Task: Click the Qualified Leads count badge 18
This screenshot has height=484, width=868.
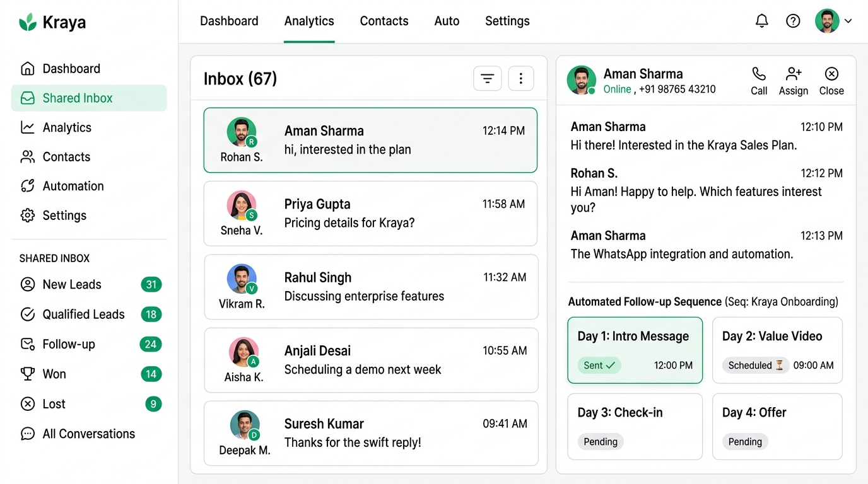Action: 151,314
